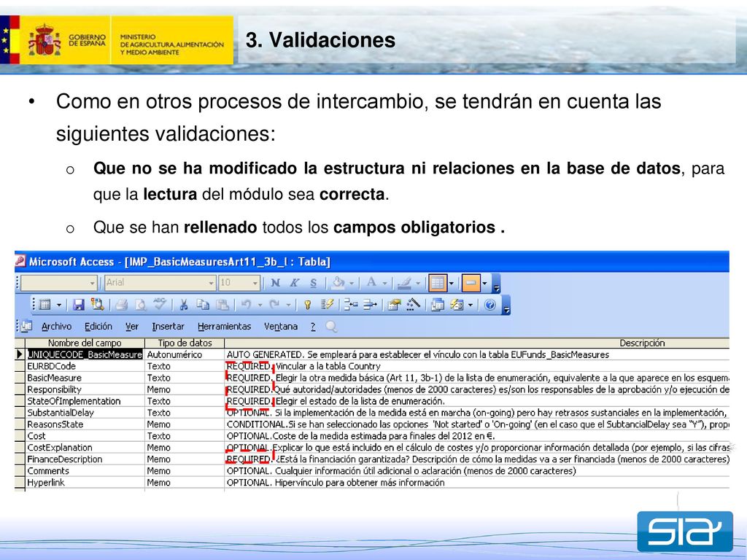Click the Save floppy disk icon
The height and width of the screenshot is (560, 747).
point(79,305)
